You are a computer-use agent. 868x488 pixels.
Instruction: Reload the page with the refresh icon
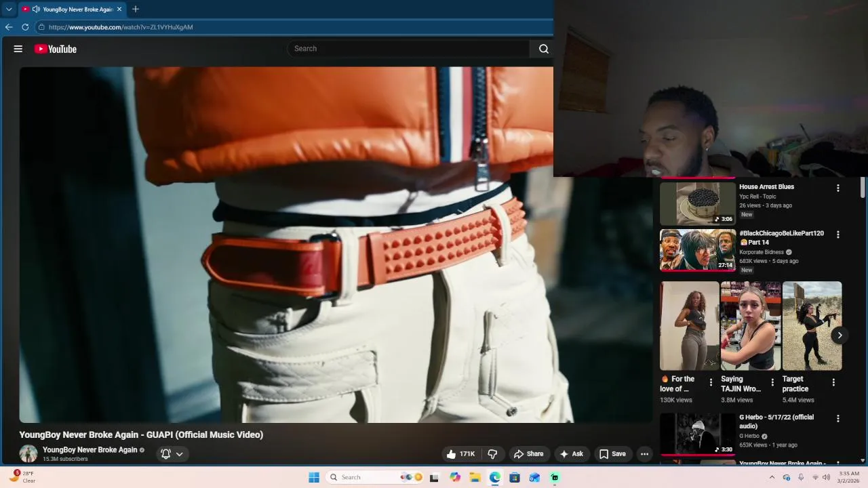(x=25, y=27)
